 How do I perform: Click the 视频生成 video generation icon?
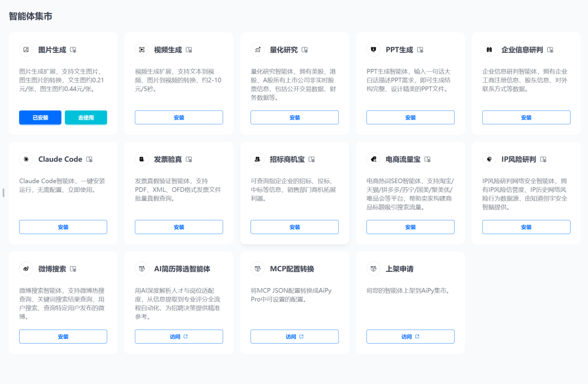[142, 50]
